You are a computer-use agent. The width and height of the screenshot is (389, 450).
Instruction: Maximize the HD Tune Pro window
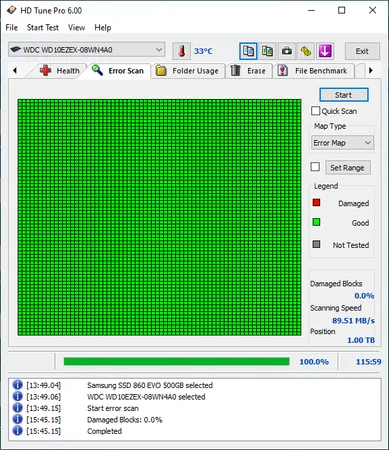pos(342,10)
